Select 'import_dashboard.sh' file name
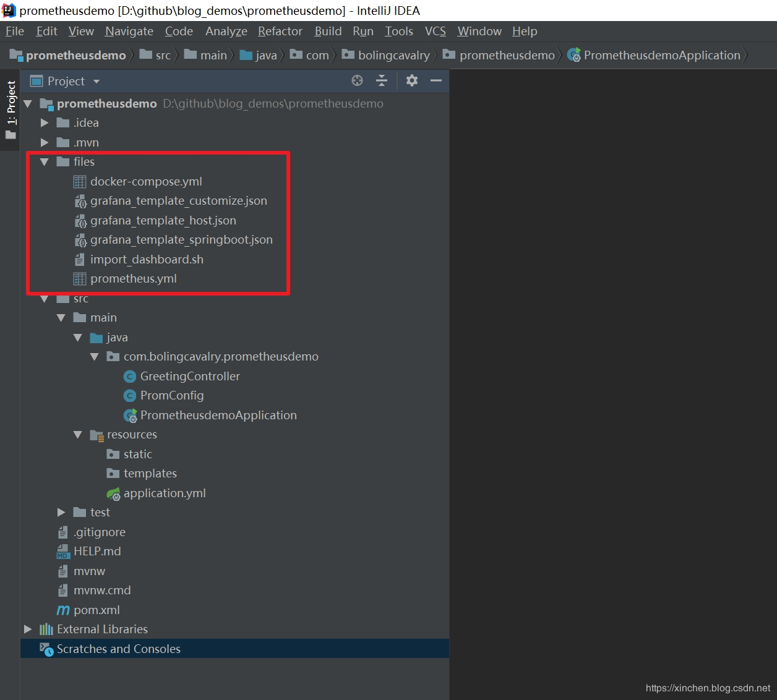Screen dimensions: 777x700 147,260
